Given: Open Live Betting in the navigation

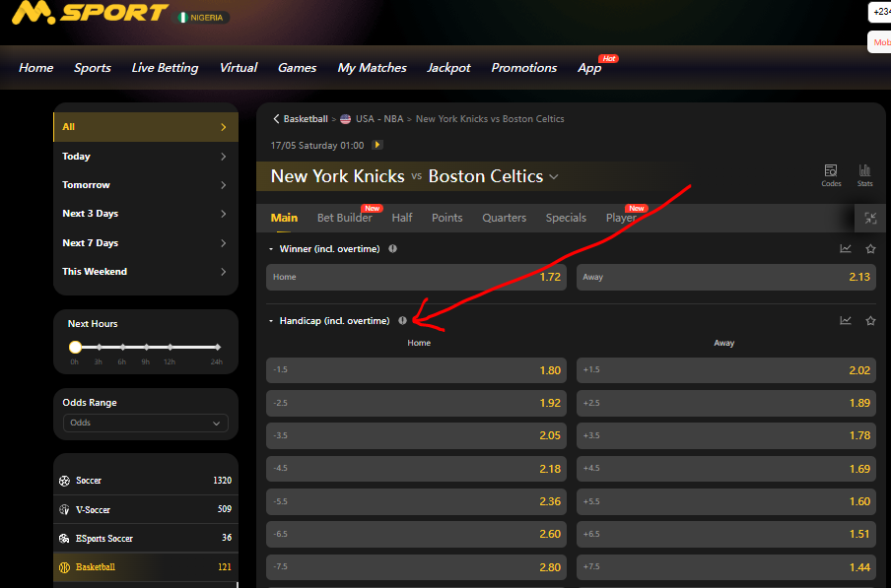Looking at the screenshot, I should coord(165,68).
